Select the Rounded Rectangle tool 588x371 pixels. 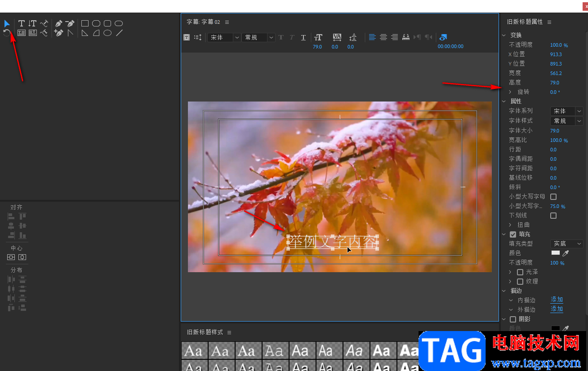pyautogui.click(x=119, y=23)
